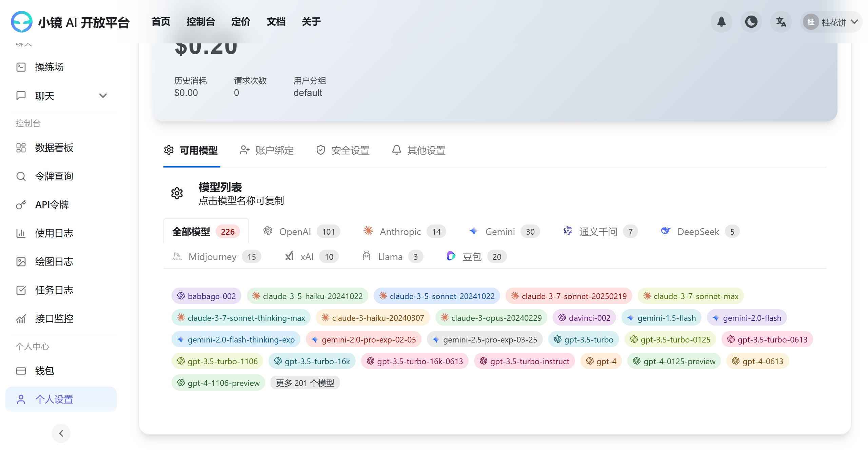Viewport: 868px width, 451px height.
Task: Open 使用日志 usage log in sidebar
Action: [x=61, y=233]
